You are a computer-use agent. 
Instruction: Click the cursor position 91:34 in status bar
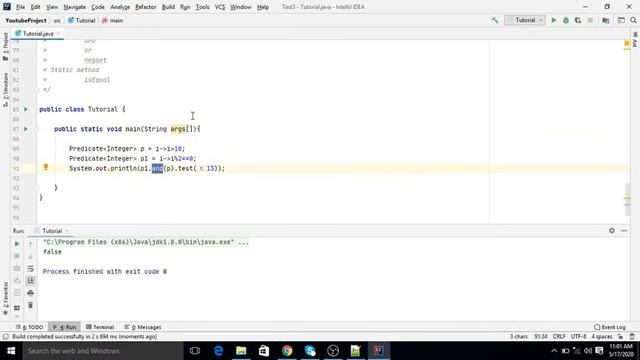tap(540, 337)
